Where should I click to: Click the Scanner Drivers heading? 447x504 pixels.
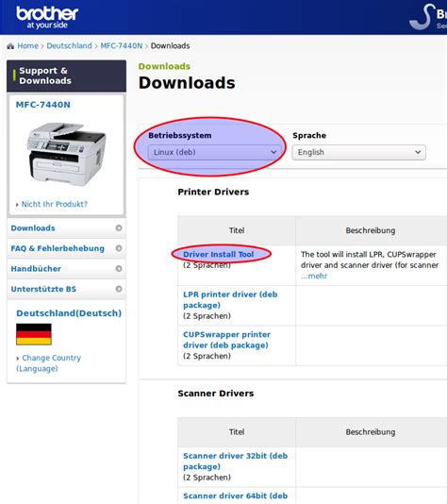[215, 394]
